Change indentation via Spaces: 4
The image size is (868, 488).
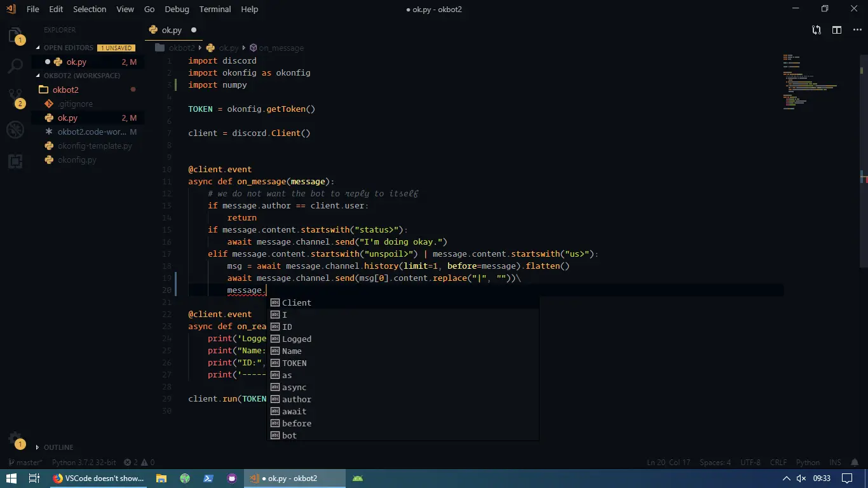click(x=715, y=463)
